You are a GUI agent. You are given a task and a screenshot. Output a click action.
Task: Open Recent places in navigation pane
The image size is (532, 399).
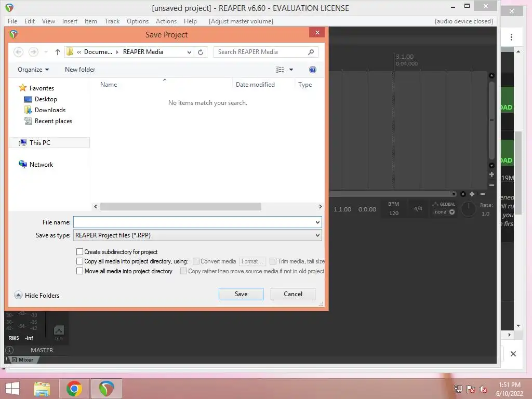pyautogui.click(x=54, y=121)
